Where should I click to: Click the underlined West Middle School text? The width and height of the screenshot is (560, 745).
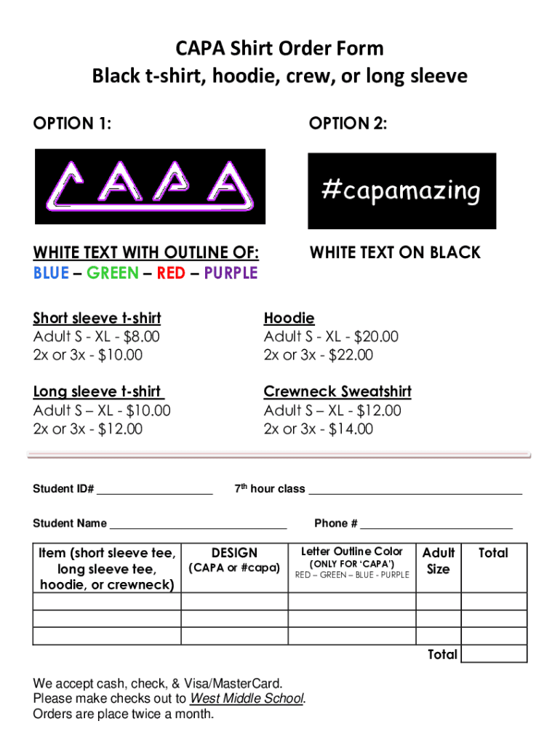click(247, 699)
